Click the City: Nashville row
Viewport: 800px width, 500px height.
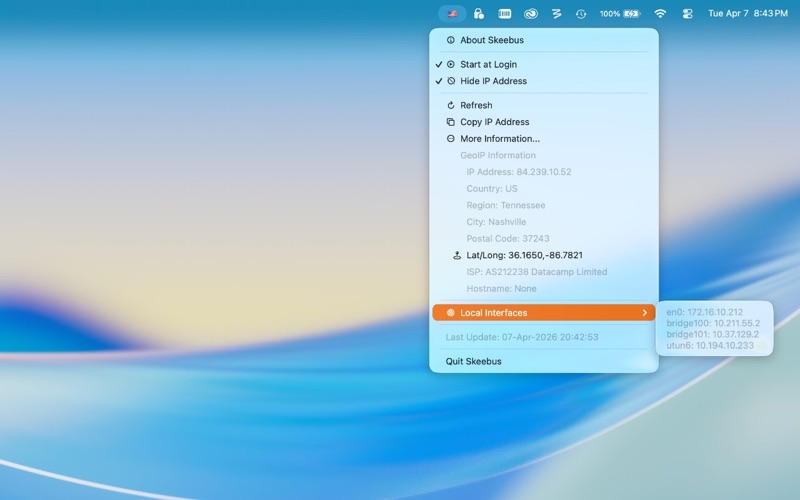(x=544, y=222)
